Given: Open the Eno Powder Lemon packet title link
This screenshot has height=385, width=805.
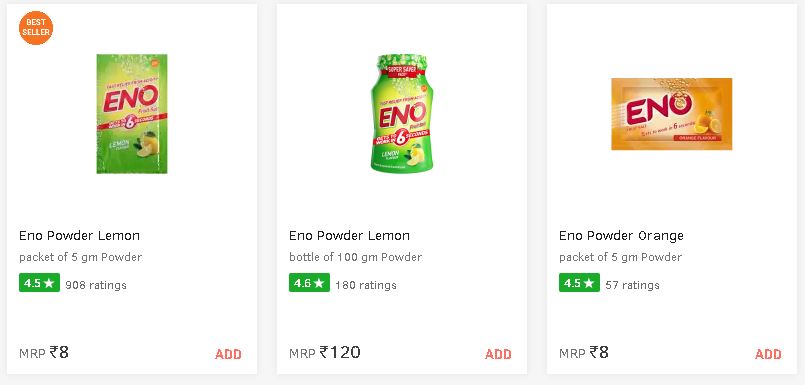Looking at the screenshot, I should tap(79, 236).
